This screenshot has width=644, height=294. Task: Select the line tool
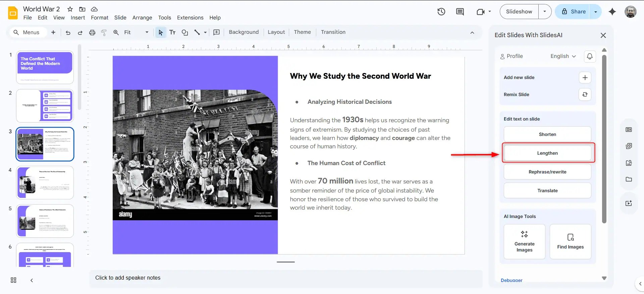click(x=197, y=32)
